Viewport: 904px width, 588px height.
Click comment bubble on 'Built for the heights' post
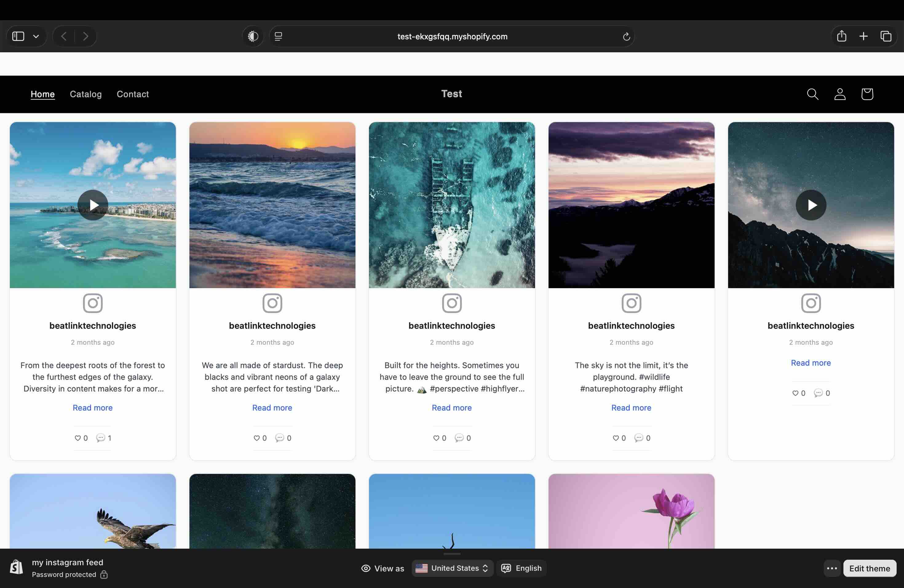[459, 438]
